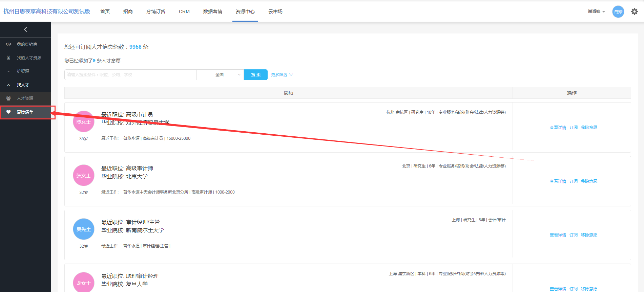Click the people icon for 人才资源
This screenshot has height=292, width=644.
tap(8, 98)
